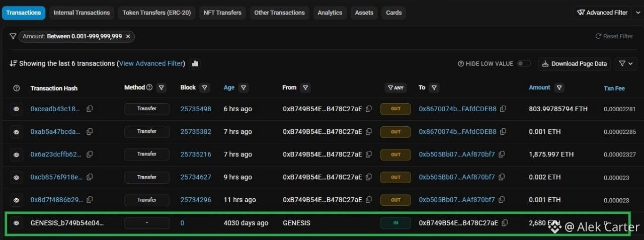Image resolution: width=644 pixels, height=240 pixels.
Task: Click the help icon in table header corner
Action: click(x=16, y=88)
